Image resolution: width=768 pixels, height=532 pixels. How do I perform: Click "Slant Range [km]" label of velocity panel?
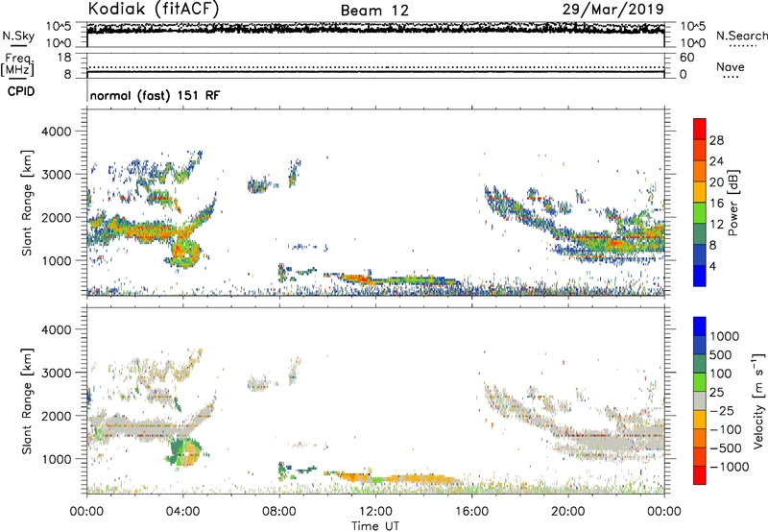pyautogui.click(x=27, y=400)
